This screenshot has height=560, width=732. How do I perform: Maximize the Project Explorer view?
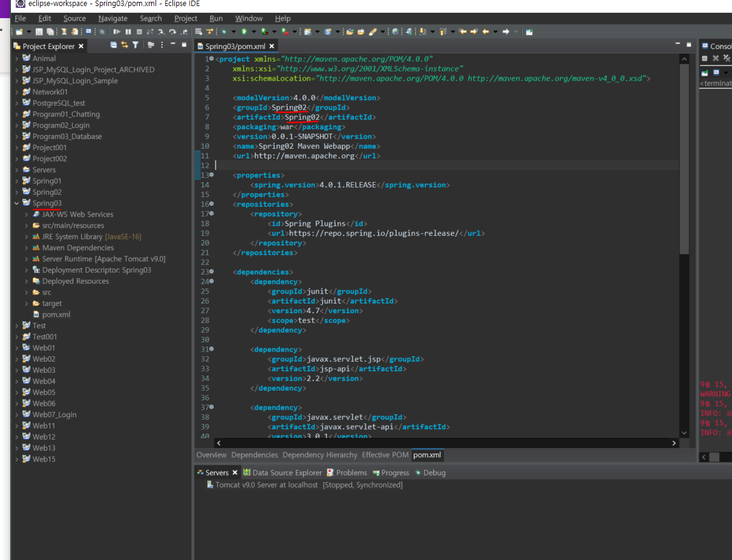tap(184, 45)
